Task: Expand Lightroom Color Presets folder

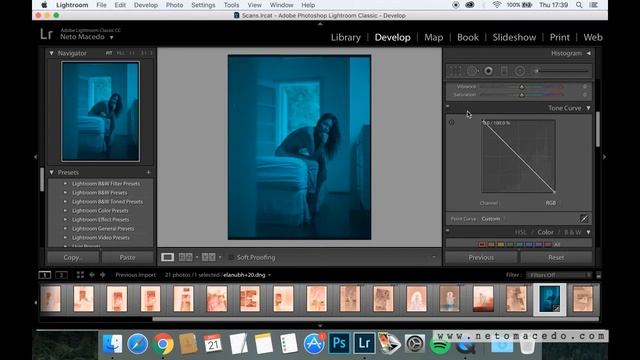Action: coord(65,211)
